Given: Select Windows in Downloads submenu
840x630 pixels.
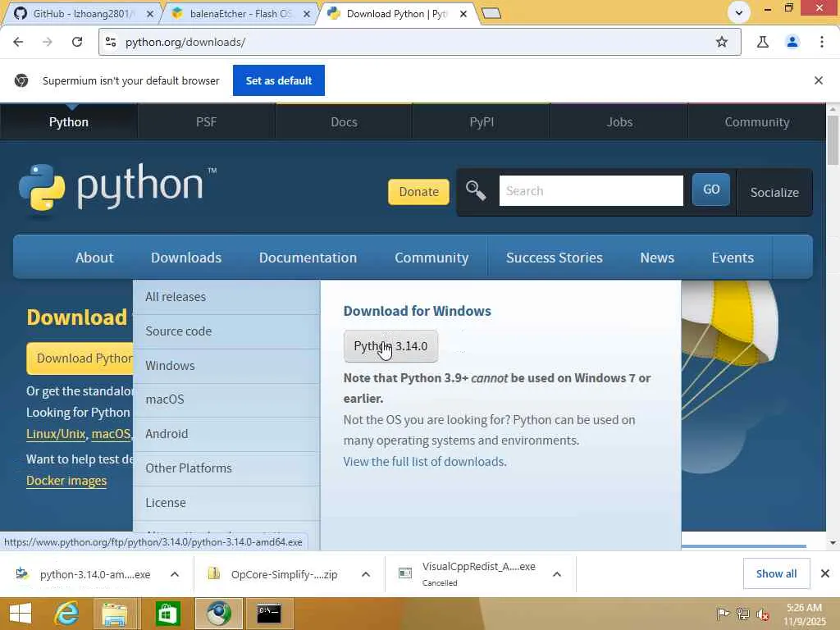Looking at the screenshot, I should pyautogui.click(x=226, y=365).
